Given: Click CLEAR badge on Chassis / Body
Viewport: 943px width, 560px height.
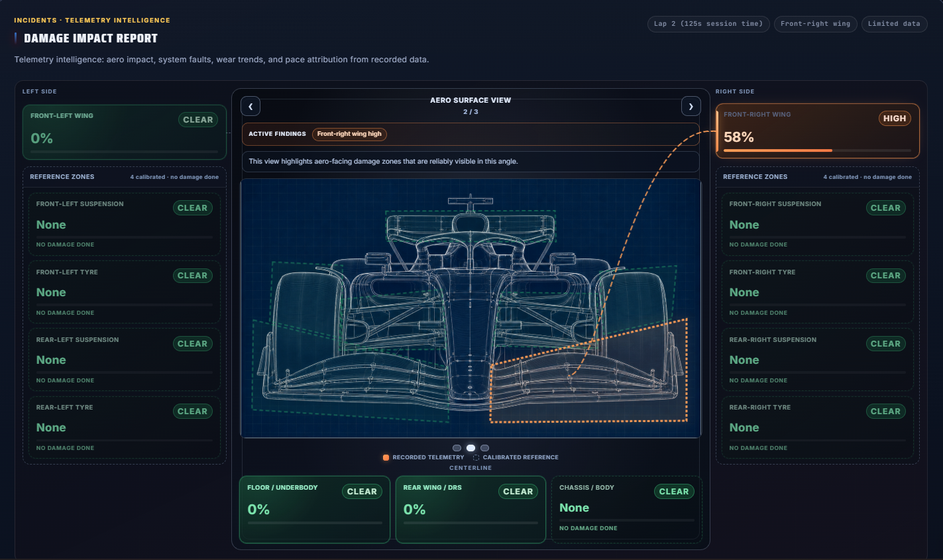Looking at the screenshot, I should pyautogui.click(x=674, y=492).
